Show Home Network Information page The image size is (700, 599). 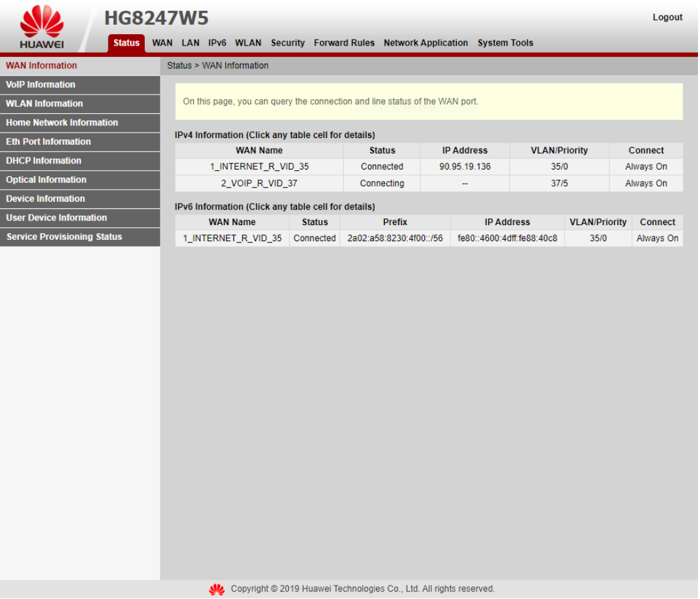tap(80, 123)
